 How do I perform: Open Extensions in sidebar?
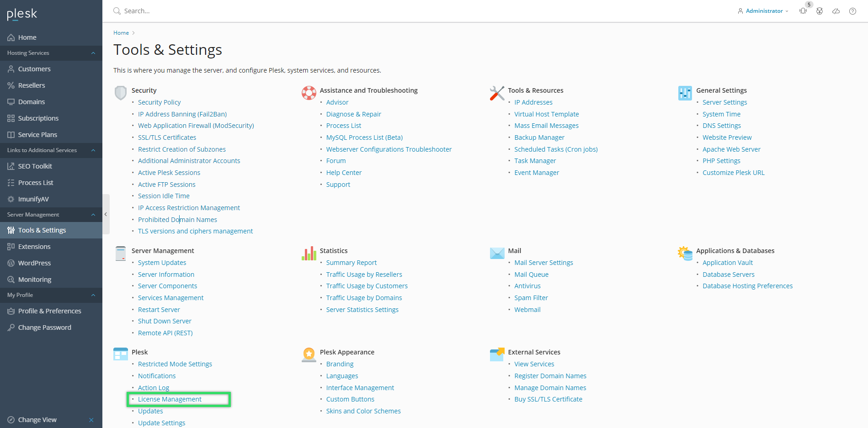coord(51,247)
